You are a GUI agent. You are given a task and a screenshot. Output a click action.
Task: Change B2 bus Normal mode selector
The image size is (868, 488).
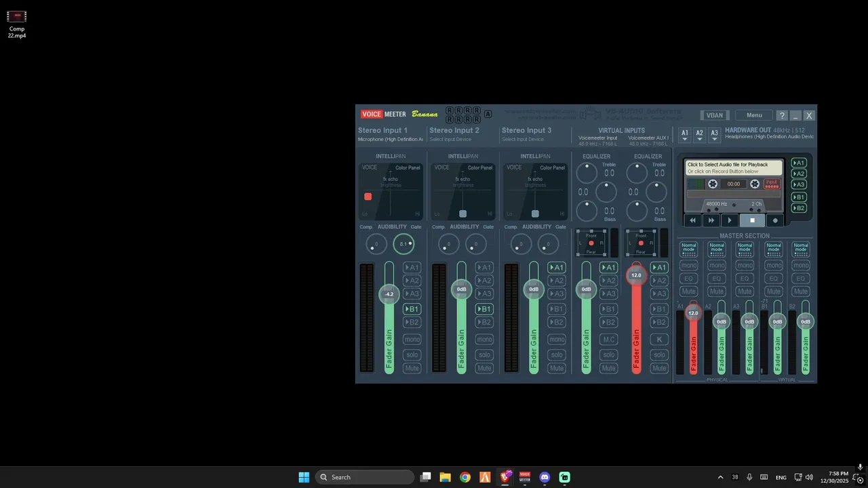click(x=801, y=249)
